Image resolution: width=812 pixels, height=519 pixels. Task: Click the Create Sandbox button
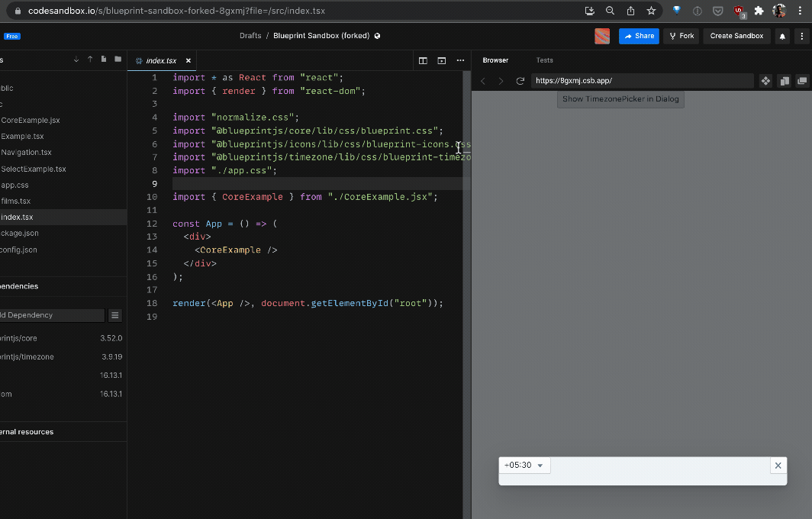(736, 36)
